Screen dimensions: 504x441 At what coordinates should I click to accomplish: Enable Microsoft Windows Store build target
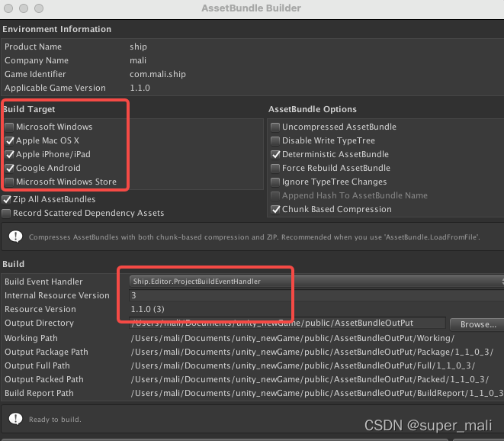(9, 182)
